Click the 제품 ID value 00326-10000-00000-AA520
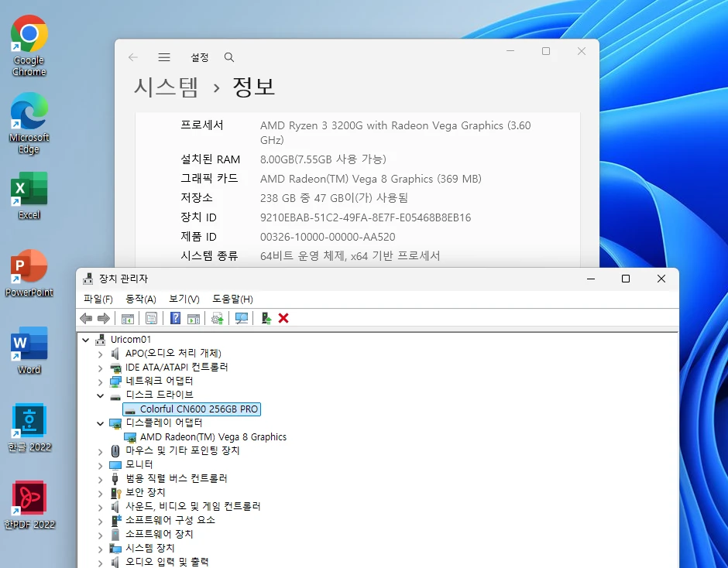Viewport: 728px width, 568px height. [x=328, y=237]
